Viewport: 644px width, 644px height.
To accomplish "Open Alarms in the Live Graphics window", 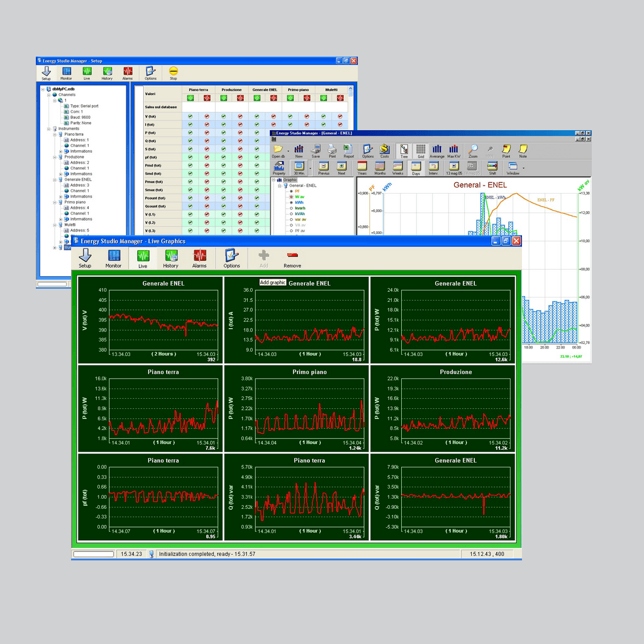I will coord(199,255).
